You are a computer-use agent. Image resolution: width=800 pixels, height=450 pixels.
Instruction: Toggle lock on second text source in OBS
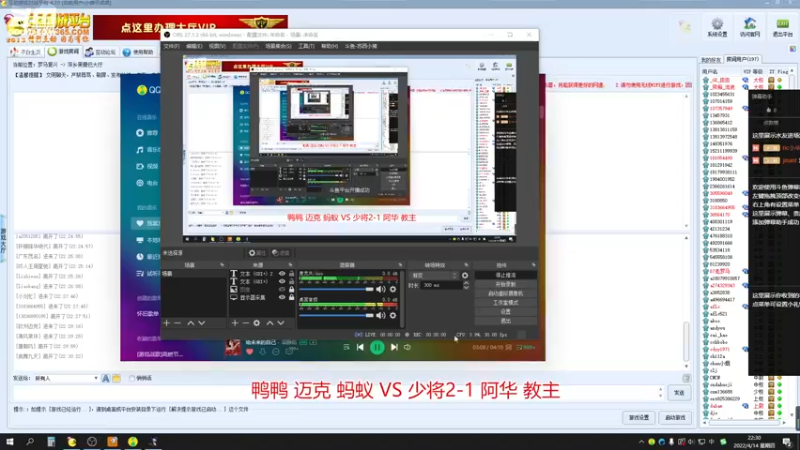[x=291, y=281]
